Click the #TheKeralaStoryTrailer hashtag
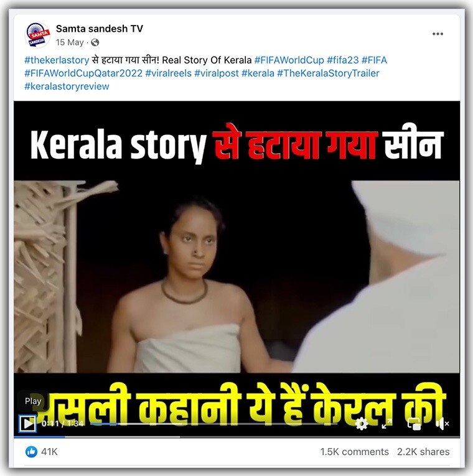 (x=328, y=73)
